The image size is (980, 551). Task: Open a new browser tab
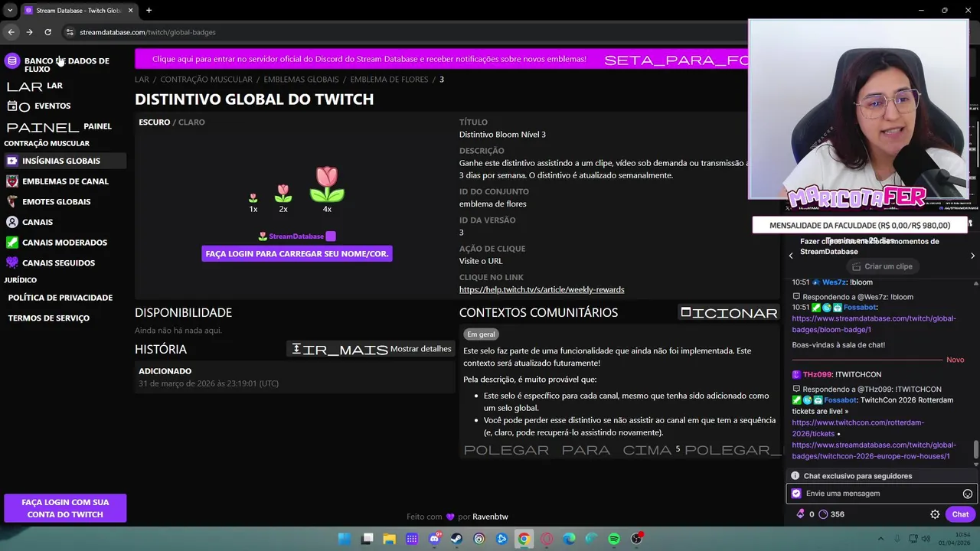(x=149, y=10)
